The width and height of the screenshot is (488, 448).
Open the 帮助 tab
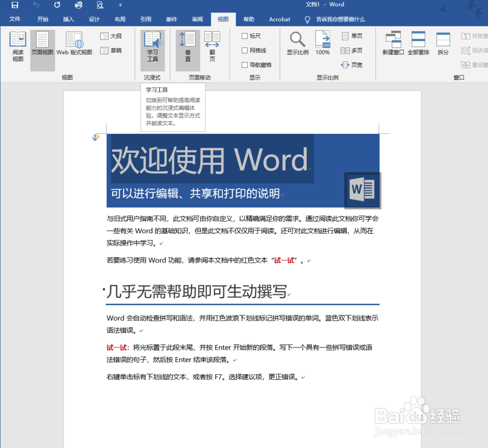click(249, 20)
